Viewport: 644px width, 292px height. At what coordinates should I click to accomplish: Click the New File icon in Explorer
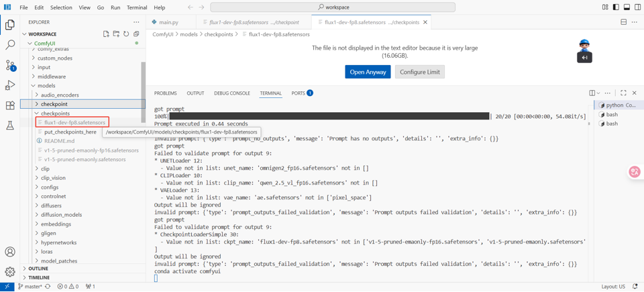[106, 34]
